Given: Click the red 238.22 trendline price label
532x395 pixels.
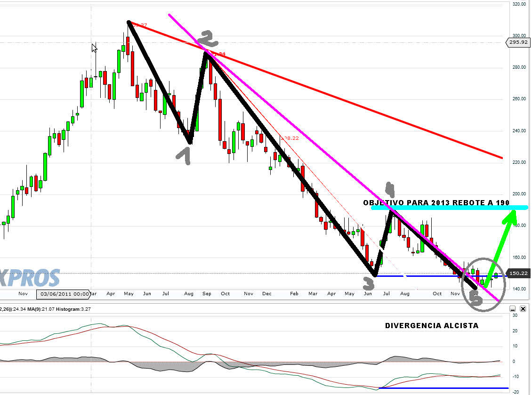Looking at the screenshot, I should point(289,138).
